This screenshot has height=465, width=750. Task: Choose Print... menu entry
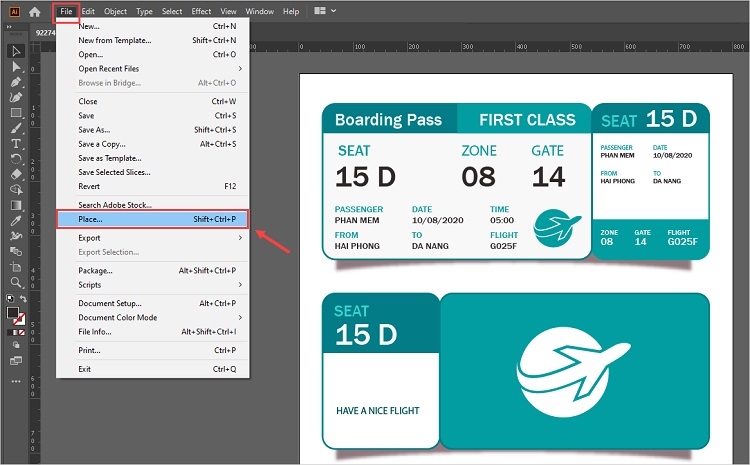[x=153, y=350]
